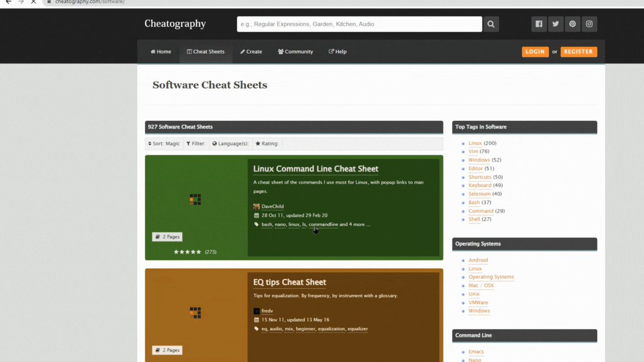Click fredv author avatar
Screen dimensions: 644x362
(x=257, y=311)
